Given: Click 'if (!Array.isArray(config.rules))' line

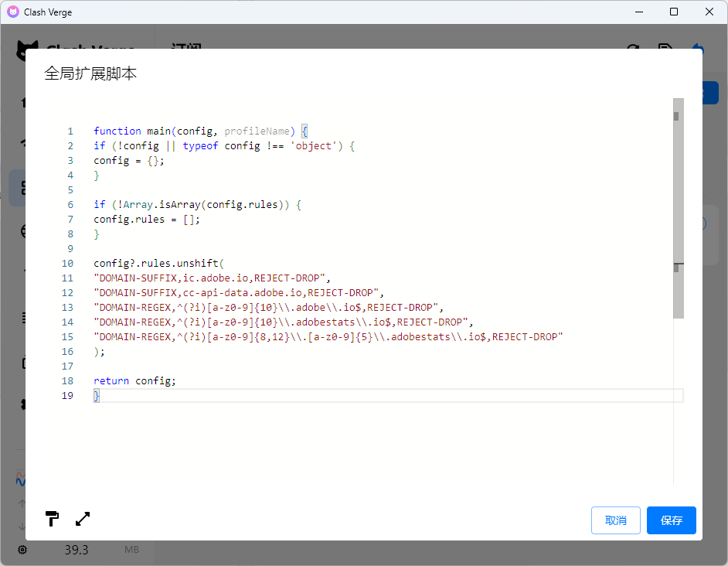Looking at the screenshot, I should coord(197,204).
